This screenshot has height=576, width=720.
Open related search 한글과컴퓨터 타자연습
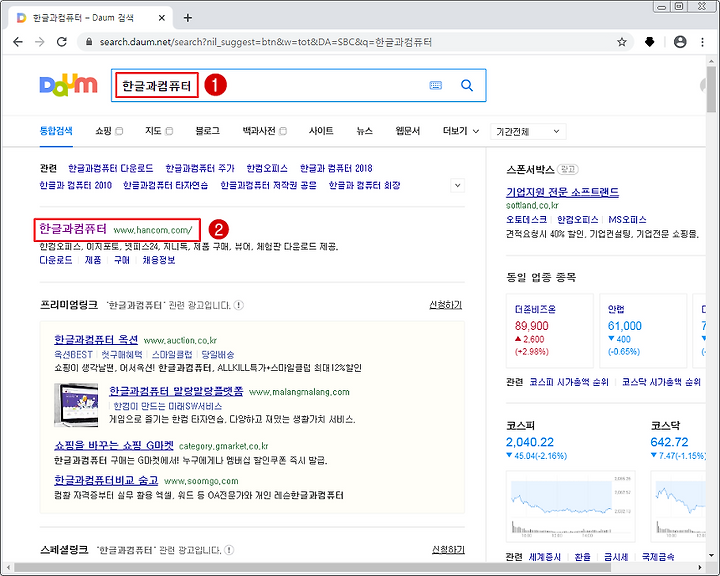coord(166,185)
